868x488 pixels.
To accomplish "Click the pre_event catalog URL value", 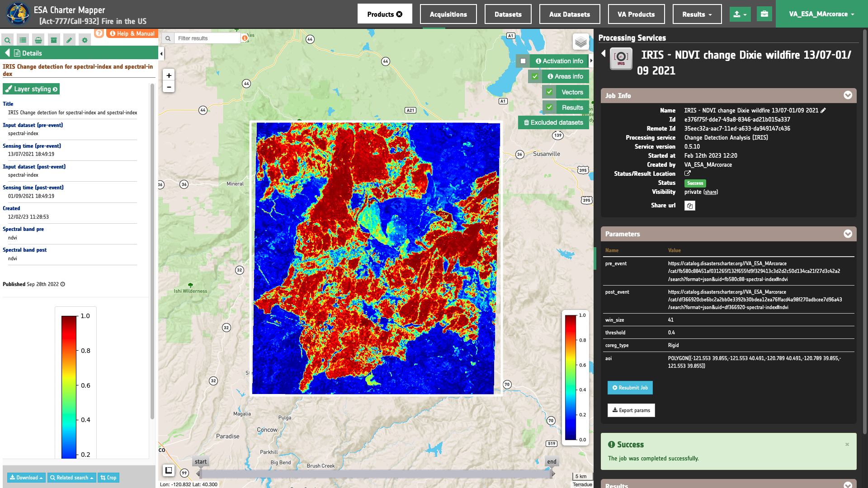I will 754,271.
